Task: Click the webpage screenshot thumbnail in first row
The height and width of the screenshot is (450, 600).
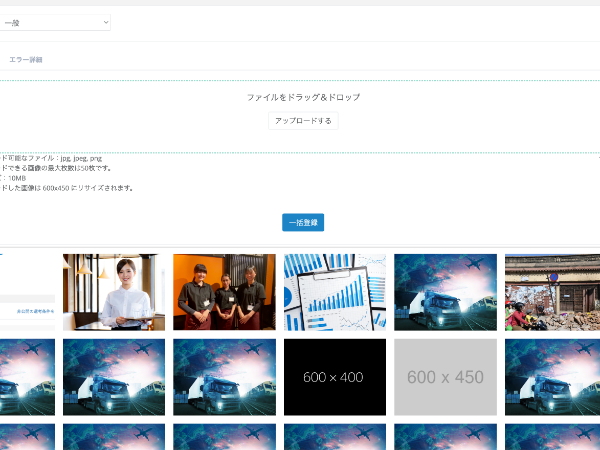Action: pos(27,291)
